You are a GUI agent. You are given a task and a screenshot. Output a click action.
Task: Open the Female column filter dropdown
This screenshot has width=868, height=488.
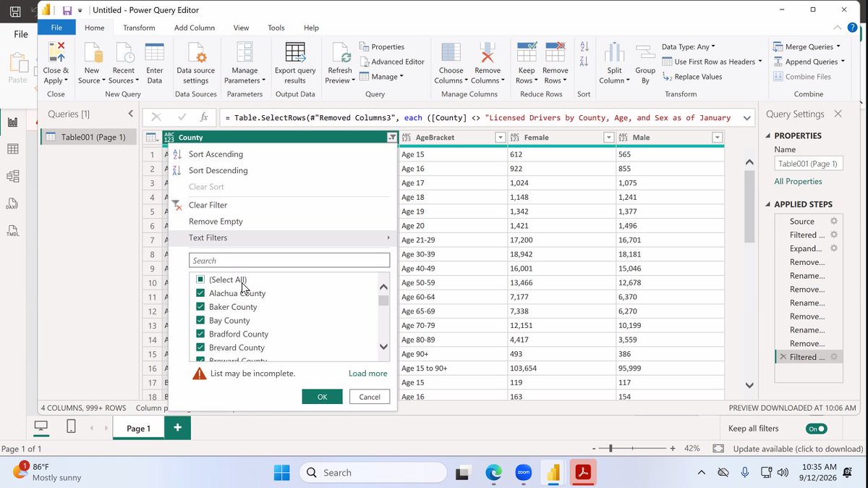[x=608, y=138]
